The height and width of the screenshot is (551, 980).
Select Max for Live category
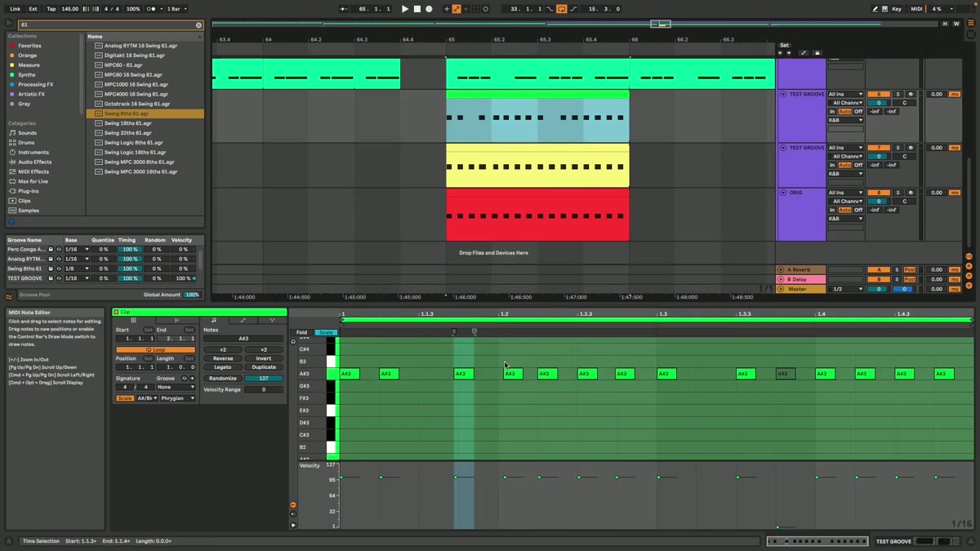pos(33,181)
